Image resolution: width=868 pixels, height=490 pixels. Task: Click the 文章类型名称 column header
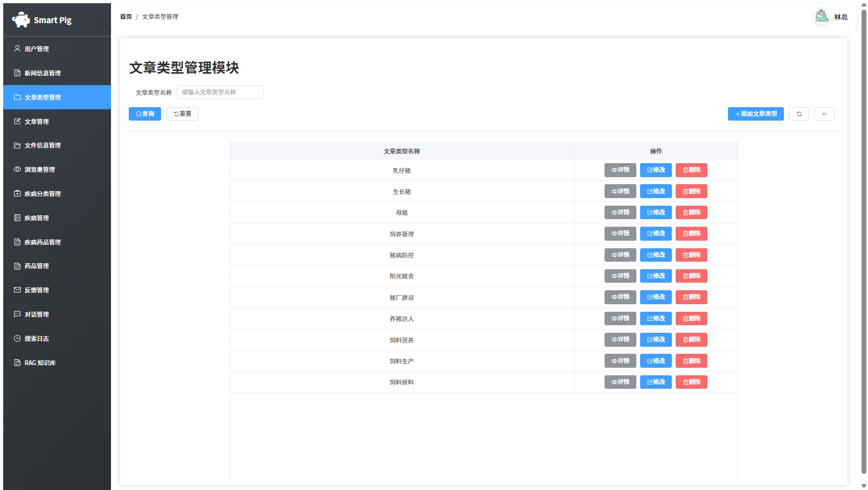coord(402,151)
